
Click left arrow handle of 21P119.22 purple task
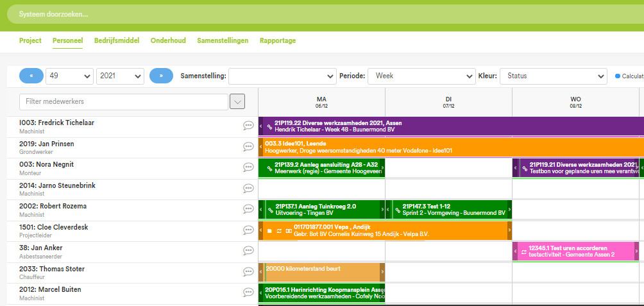(260, 126)
